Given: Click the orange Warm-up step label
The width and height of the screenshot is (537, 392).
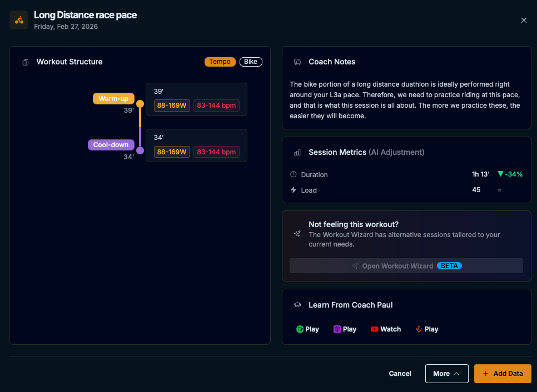Looking at the screenshot, I should tap(113, 99).
